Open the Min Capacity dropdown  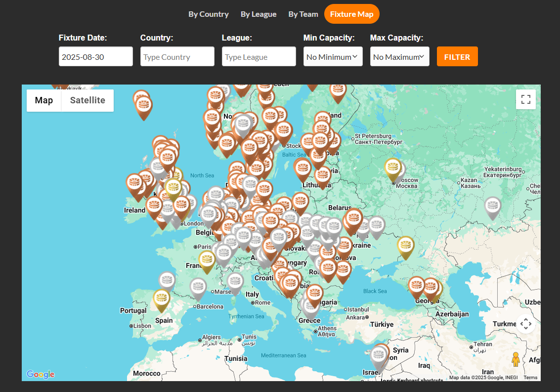[333, 57]
